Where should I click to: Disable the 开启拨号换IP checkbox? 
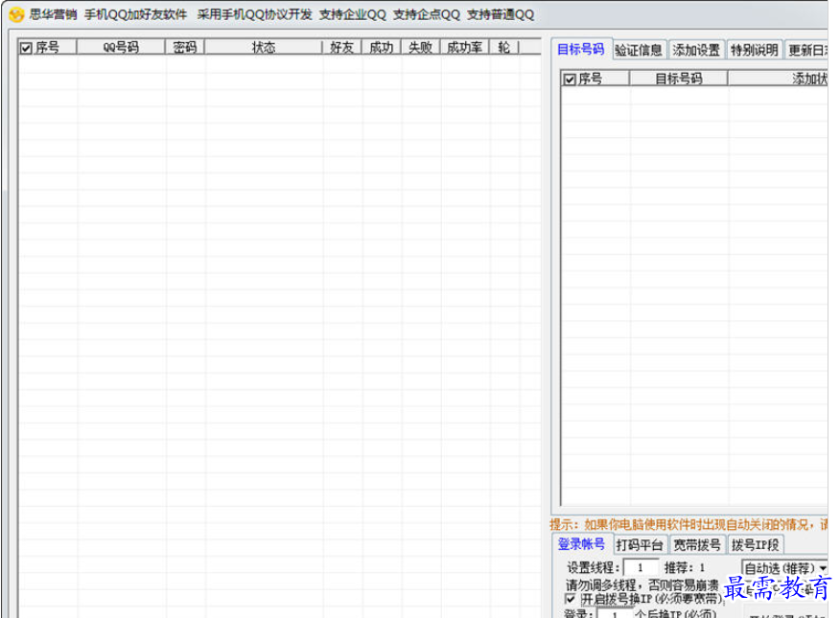(570, 598)
